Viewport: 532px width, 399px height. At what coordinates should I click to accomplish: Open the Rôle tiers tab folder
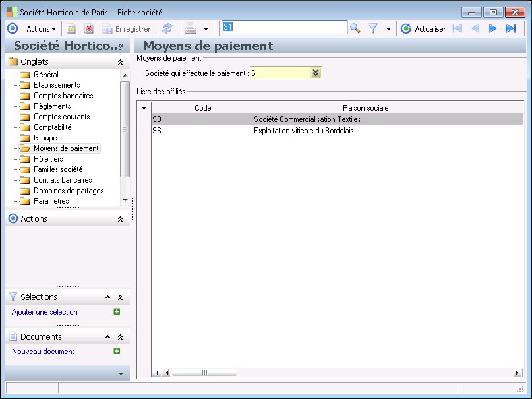coord(48,159)
